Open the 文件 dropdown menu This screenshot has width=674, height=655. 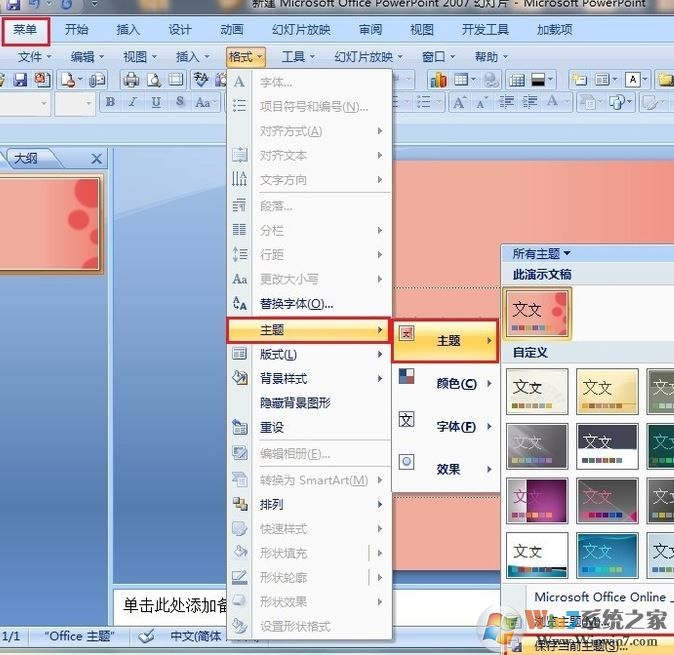point(34,57)
